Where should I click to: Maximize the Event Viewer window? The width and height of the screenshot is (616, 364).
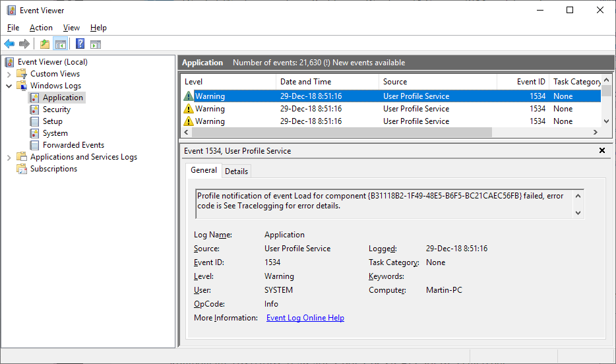570,10
